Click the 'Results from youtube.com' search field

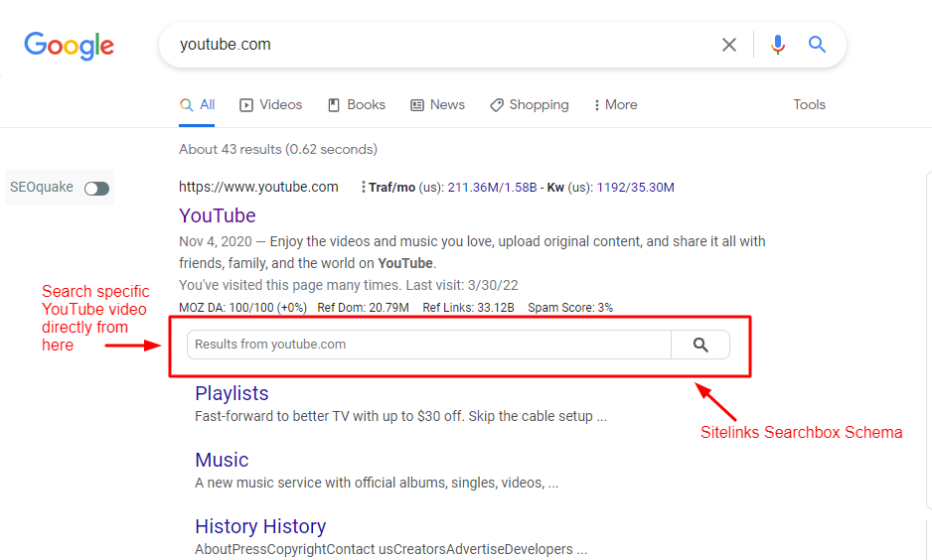(429, 345)
